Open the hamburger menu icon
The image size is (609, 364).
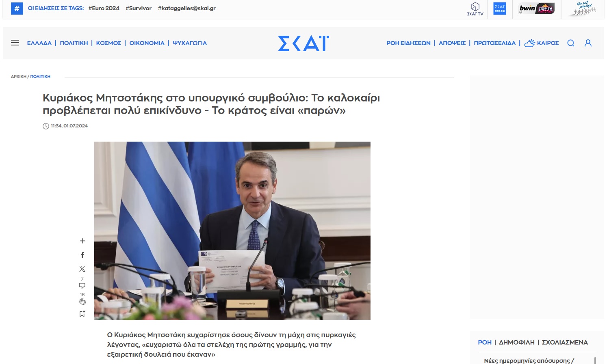pos(15,43)
